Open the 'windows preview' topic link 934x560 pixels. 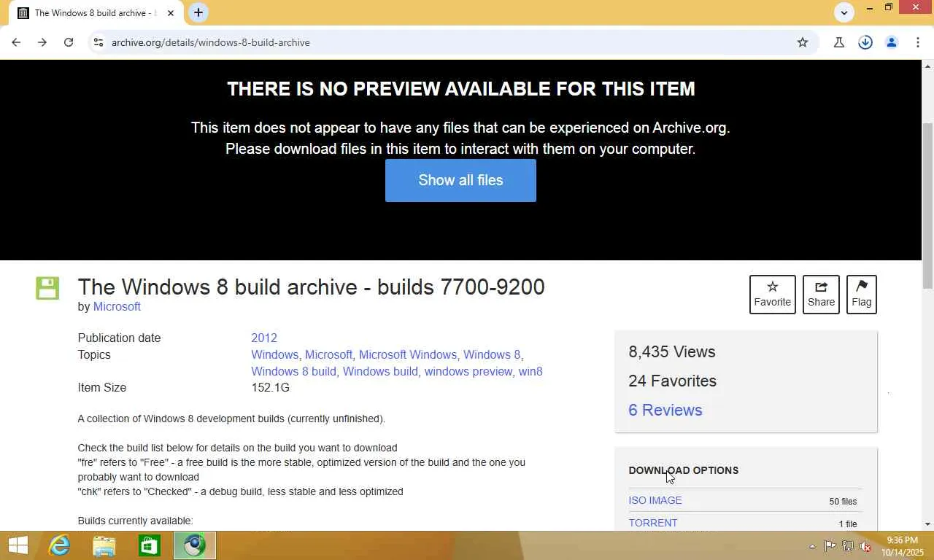pyautogui.click(x=468, y=372)
